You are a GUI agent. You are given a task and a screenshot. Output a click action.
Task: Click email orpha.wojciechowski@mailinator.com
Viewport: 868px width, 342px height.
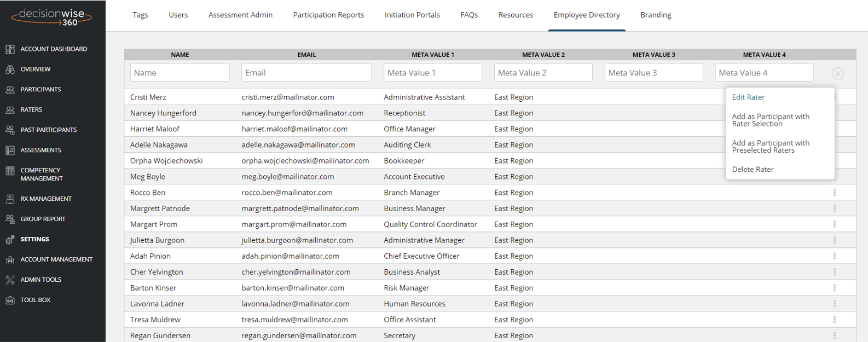305,160
